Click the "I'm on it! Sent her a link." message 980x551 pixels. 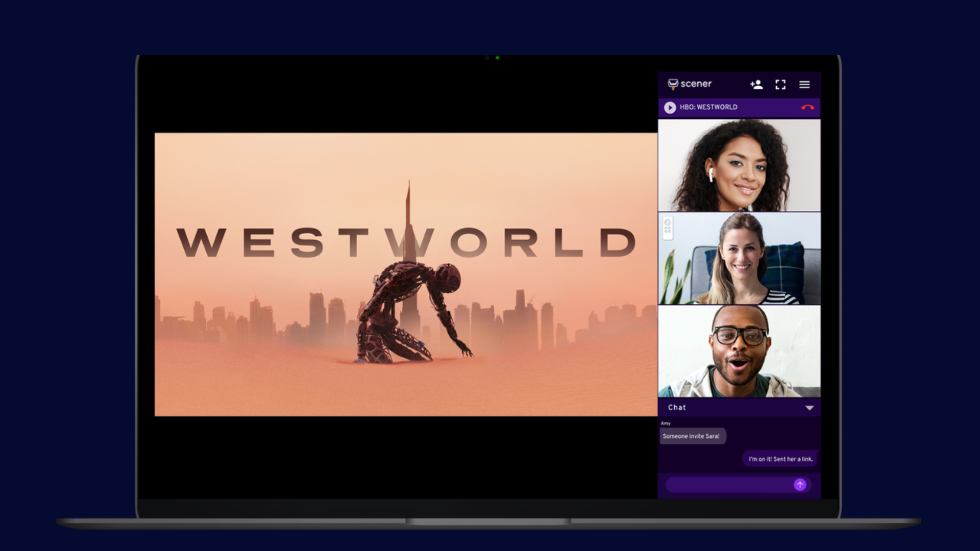click(780, 459)
